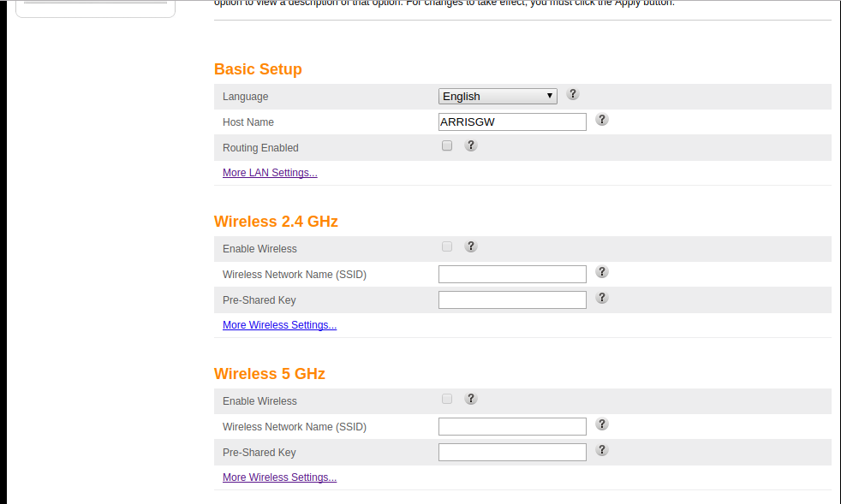
Task: Focus the 2.4 GHz Wireless Network Name field
Action: pos(512,275)
